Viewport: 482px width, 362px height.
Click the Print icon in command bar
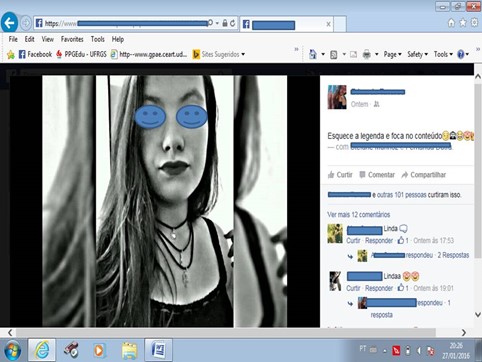click(367, 54)
